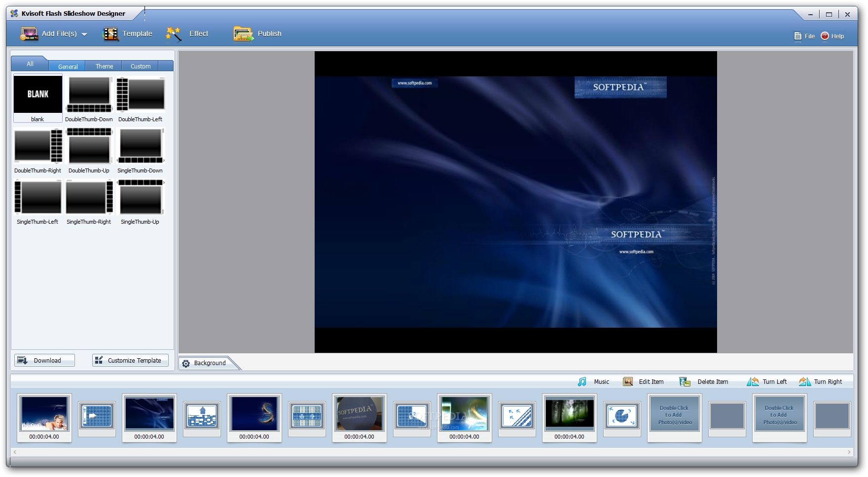Click the File document icon
The height and width of the screenshot is (477, 868).
point(797,36)
